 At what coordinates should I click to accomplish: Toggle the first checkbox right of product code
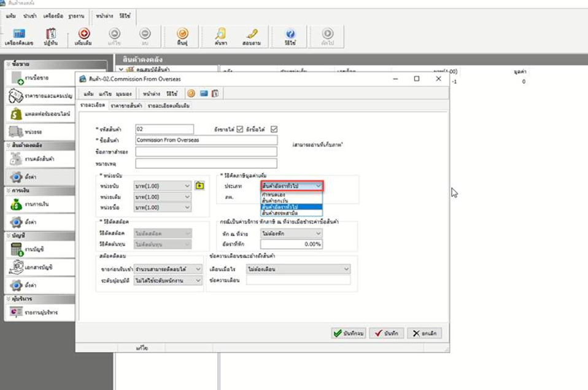pos(240,128)
